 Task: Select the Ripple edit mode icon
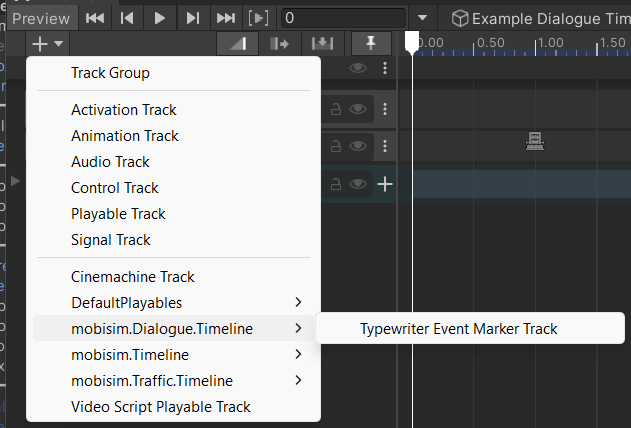point(280,43)
